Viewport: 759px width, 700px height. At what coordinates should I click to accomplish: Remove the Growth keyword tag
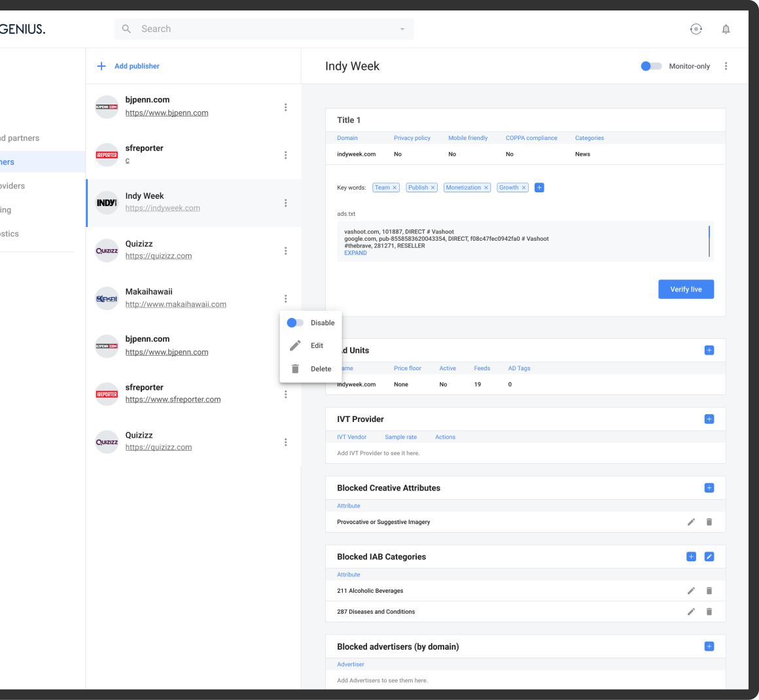click(523, 188)
